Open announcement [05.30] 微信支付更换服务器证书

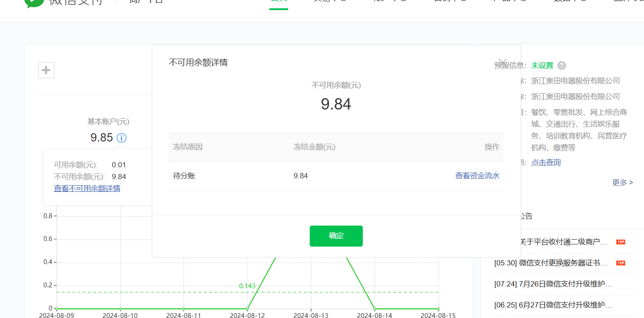point(551,263)
